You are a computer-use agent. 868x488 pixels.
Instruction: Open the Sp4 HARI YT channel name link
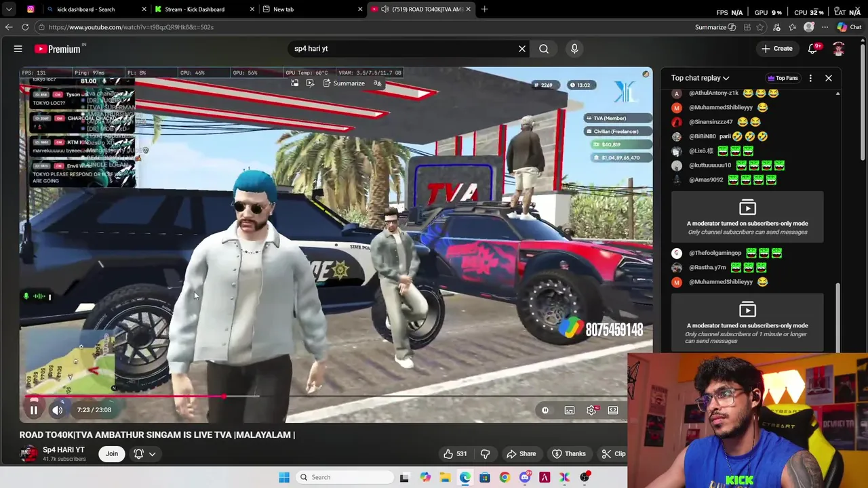[64, 450]
